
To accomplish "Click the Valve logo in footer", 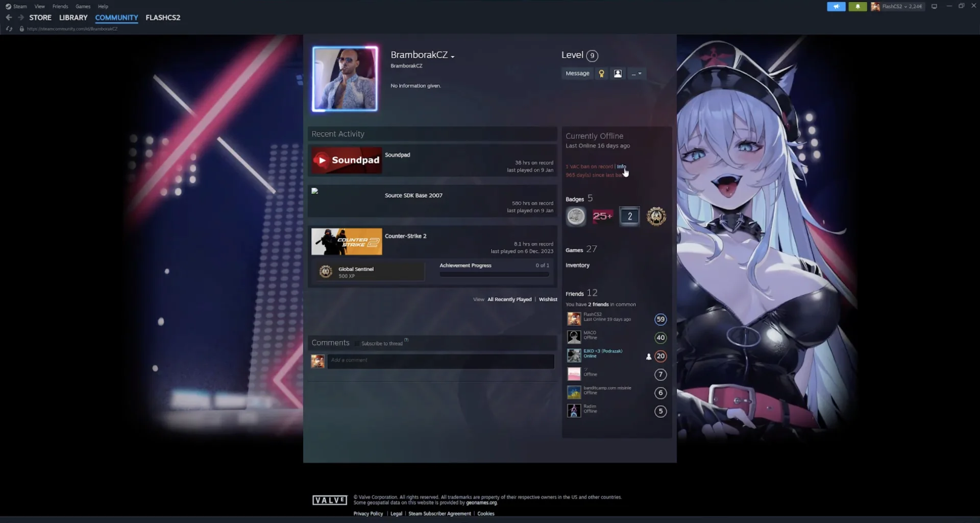I will (x=330, y=501).
